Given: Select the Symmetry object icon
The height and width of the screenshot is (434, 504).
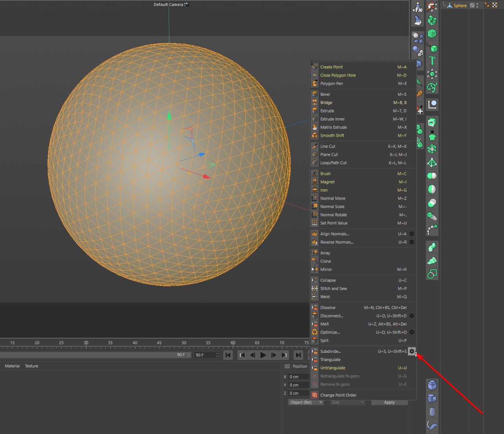Looking at the screenshot, I should [x=432, y=189].
